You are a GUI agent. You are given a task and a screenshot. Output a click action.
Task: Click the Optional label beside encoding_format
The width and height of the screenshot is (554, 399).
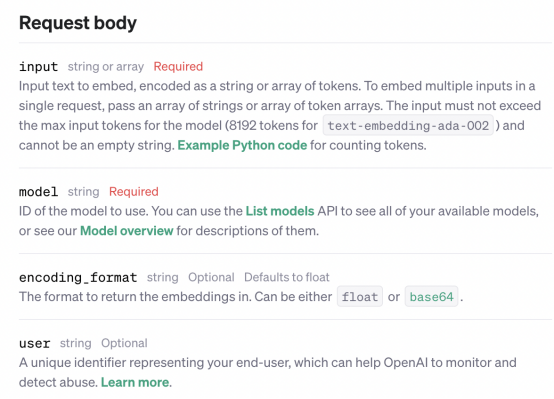coord(211,277)
